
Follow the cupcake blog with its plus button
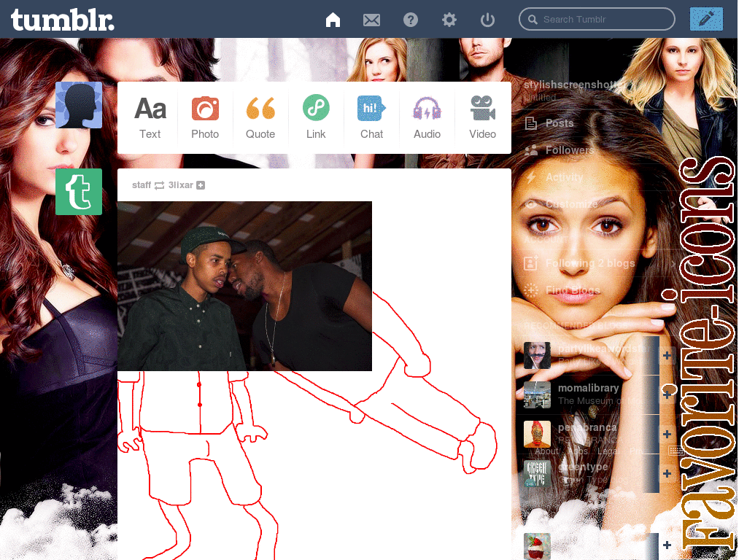pos(667,545)
